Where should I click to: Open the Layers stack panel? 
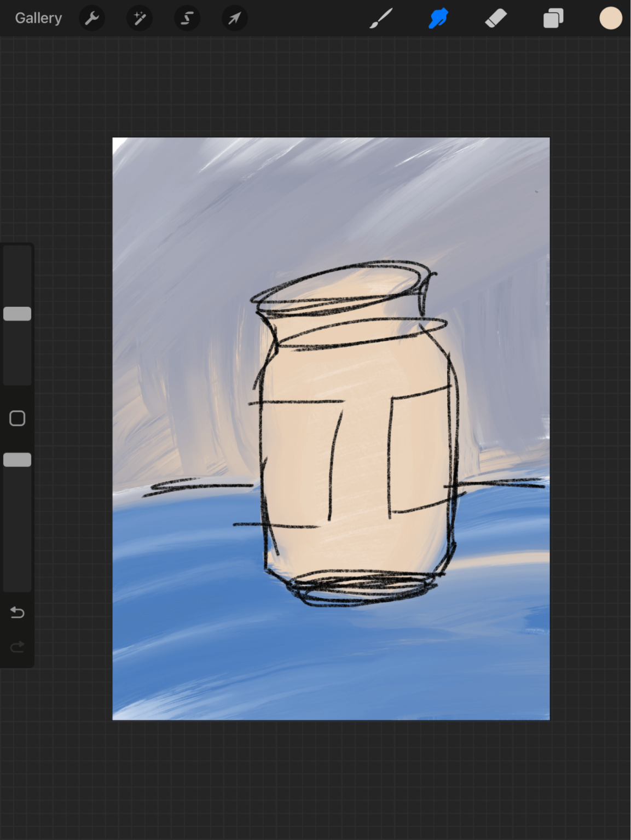pyautogui.click(x=552, y=18)
